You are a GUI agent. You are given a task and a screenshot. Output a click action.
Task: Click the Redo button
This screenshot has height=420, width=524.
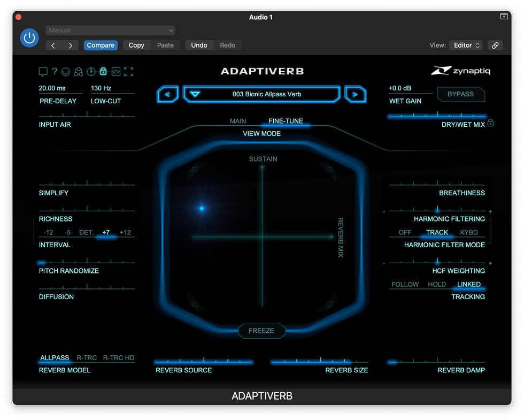[228, 45]
